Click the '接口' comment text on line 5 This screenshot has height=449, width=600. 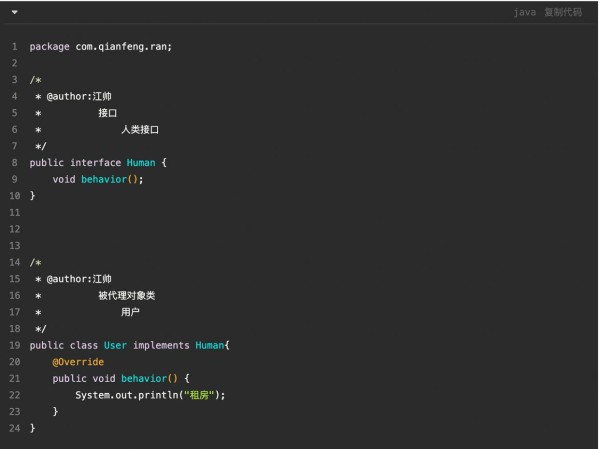click(108, 113)
